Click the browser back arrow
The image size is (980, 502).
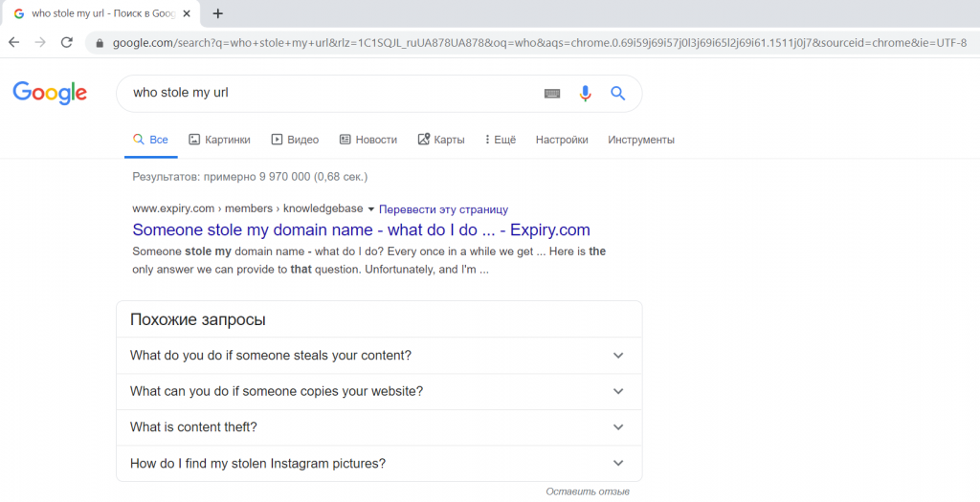click(13, 42)
